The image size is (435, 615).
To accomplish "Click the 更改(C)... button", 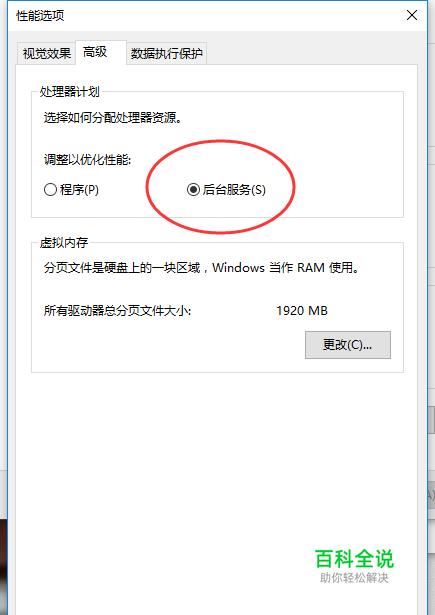I will [x=348, y=345].
